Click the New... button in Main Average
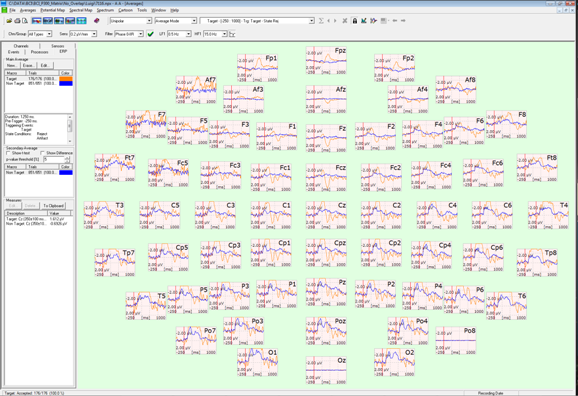This screenshot has height=396, width=578. pos(11,65)
